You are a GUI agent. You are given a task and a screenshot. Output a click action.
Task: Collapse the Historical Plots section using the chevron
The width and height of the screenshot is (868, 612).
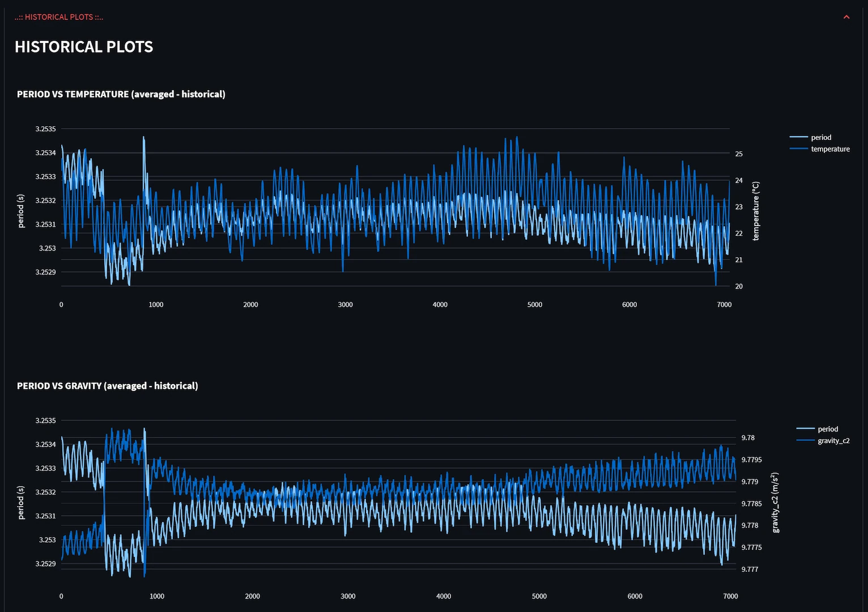pos(846,17)
